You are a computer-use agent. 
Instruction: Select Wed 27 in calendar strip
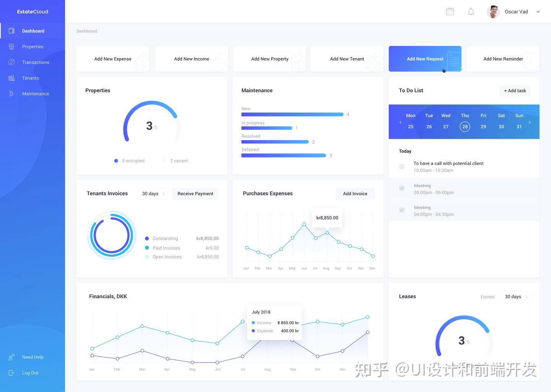[446, 121]
